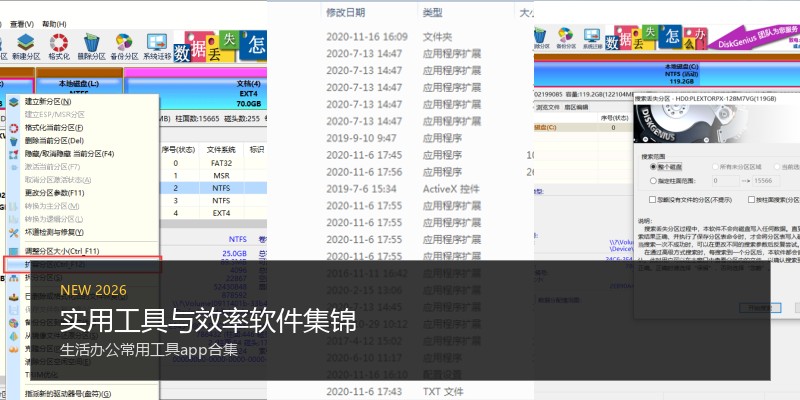The width and height of the screenshot is (800, 400).
Task: Open the 查看(V) menu
Action: tap(22, 24)
